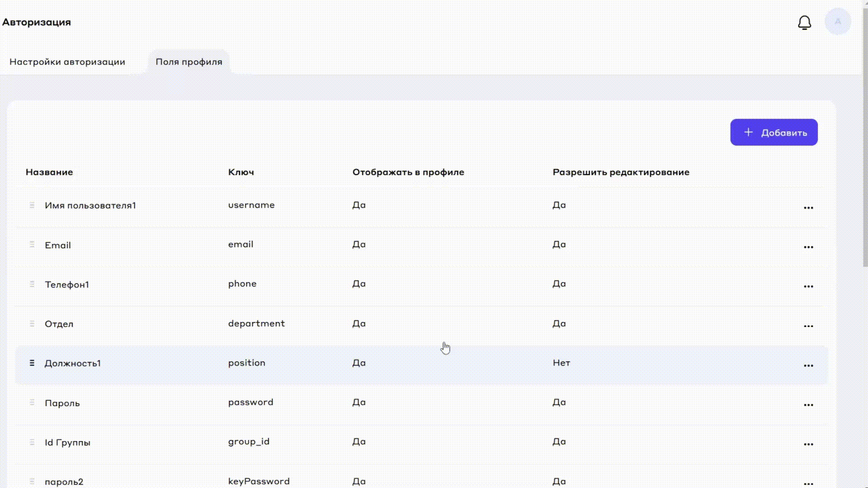Click drag handle of Пароль row
The height and width of the screenshot is (488, 868).
point(32,402)
